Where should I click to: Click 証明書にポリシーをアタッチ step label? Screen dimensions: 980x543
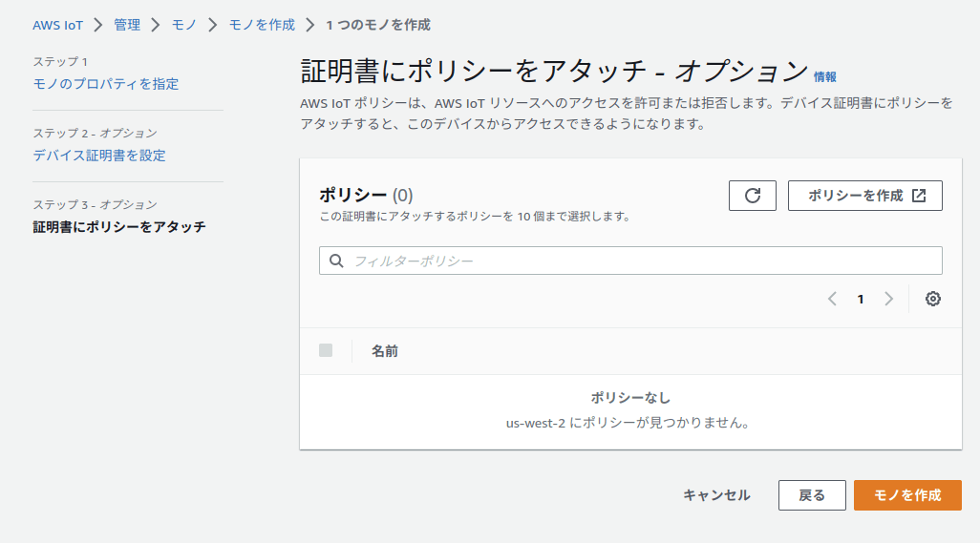[119, 227]
